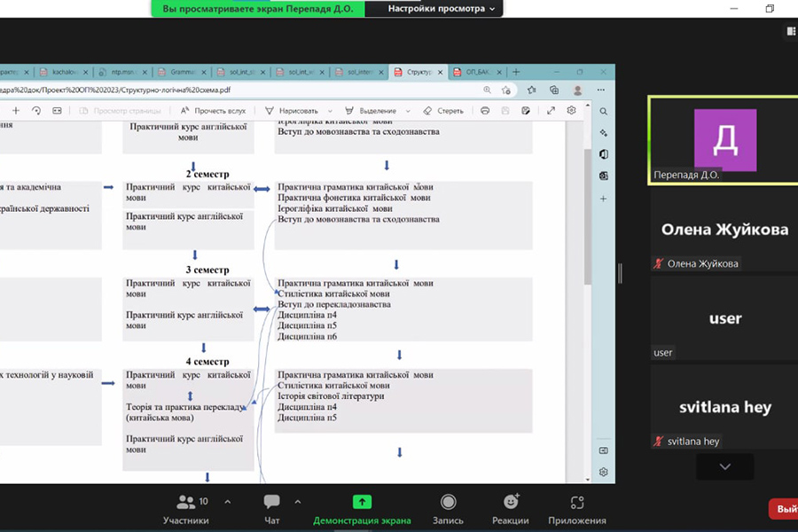Rotate the PDF page
This screenshot has width=798, height=532.
point(36,111)
